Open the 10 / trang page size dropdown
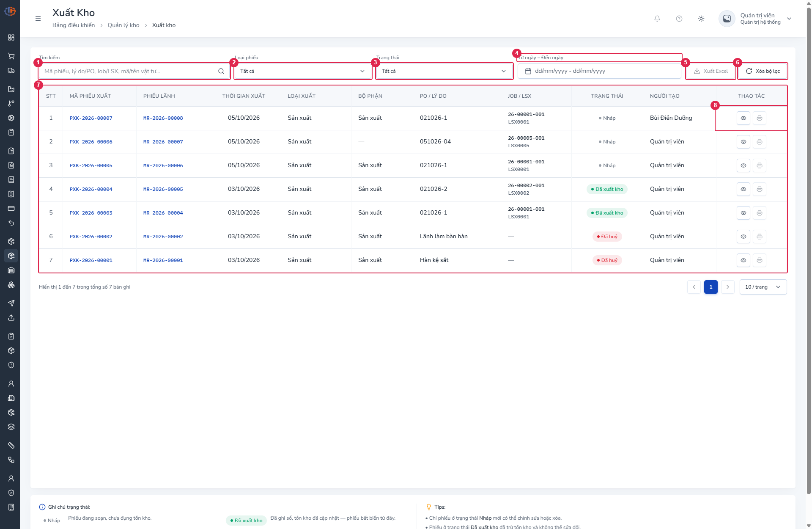The width and height of the screenshot is (812, 529). click(x=763, y=287)
